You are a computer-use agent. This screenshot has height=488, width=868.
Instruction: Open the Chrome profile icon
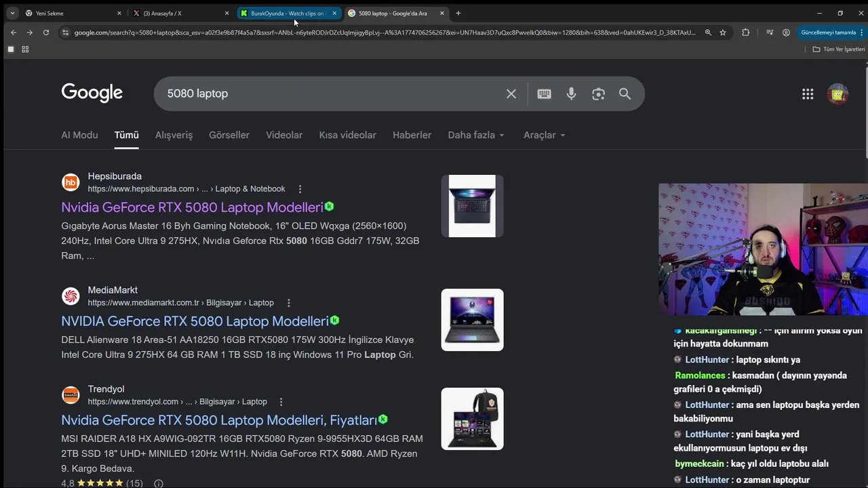[x=786, y=33]
